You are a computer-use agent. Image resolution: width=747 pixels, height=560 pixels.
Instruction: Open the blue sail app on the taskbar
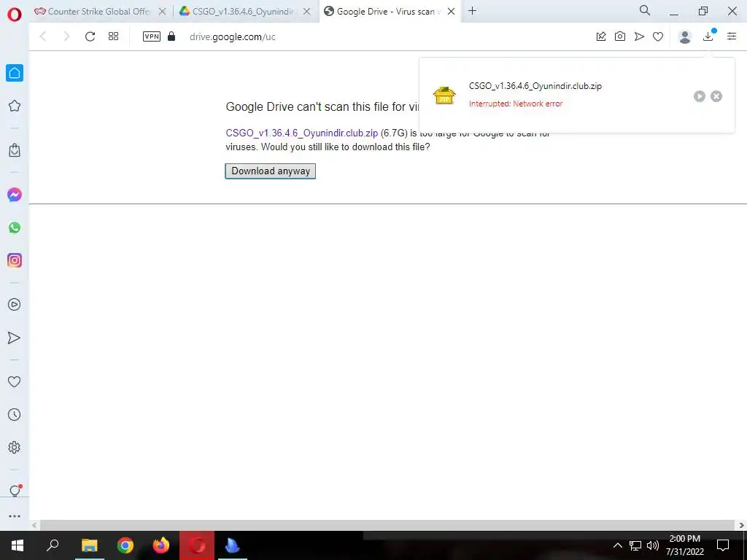pyautogui.click(x=233, y=545)
